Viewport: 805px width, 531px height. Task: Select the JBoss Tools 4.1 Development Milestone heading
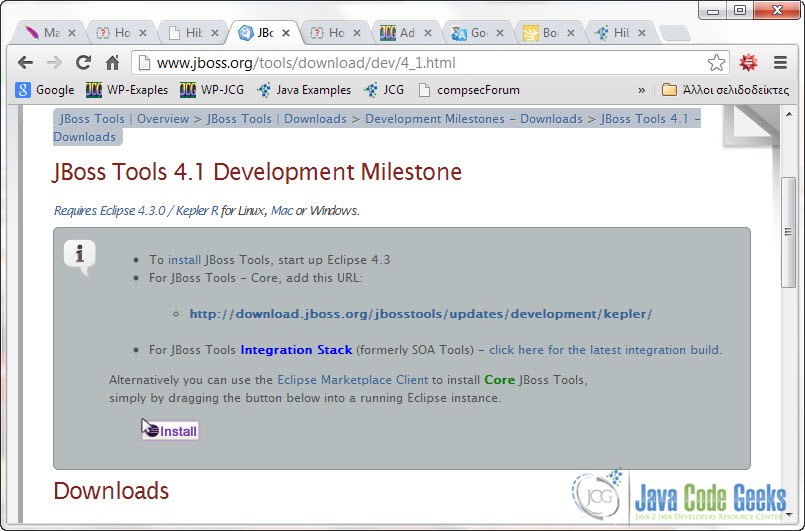tap(257, 172)
